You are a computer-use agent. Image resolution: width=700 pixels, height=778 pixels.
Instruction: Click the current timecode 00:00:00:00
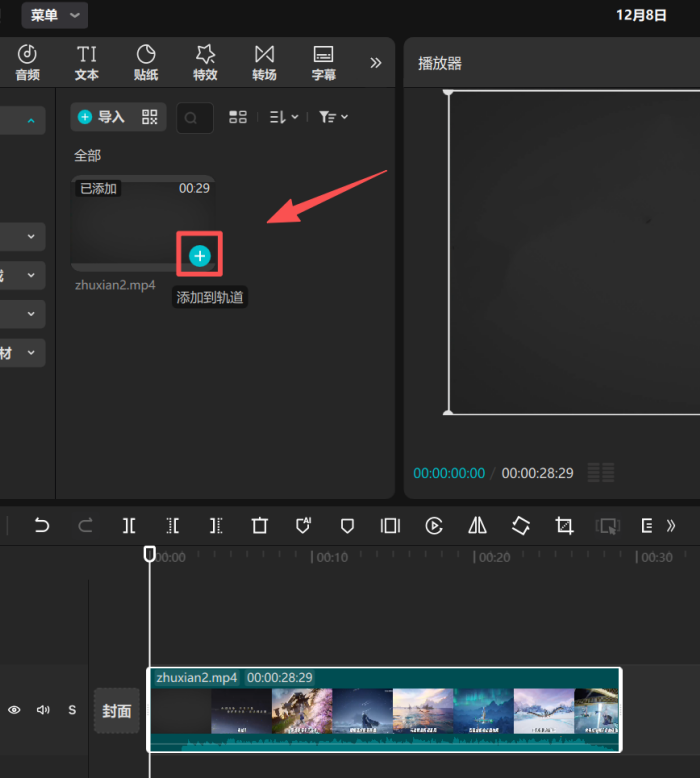(449, 473)
